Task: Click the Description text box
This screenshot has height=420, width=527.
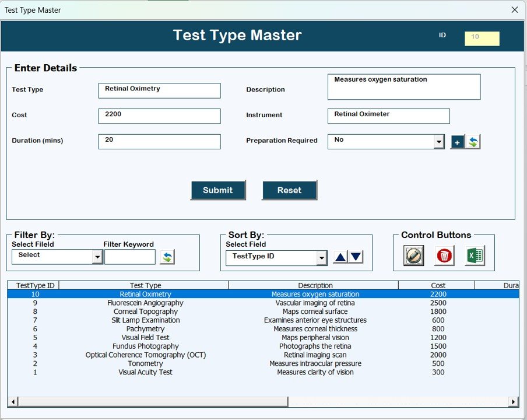Action: [x=404, y=87]
